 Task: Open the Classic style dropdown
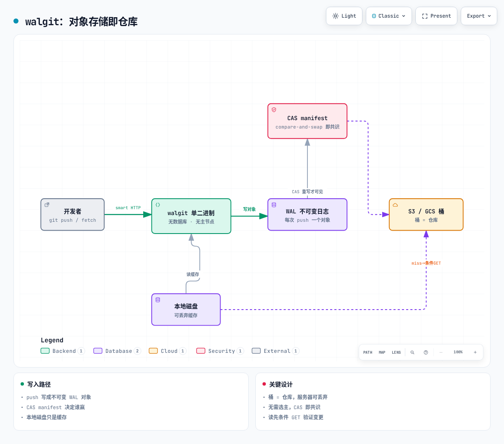coord(388,16)
